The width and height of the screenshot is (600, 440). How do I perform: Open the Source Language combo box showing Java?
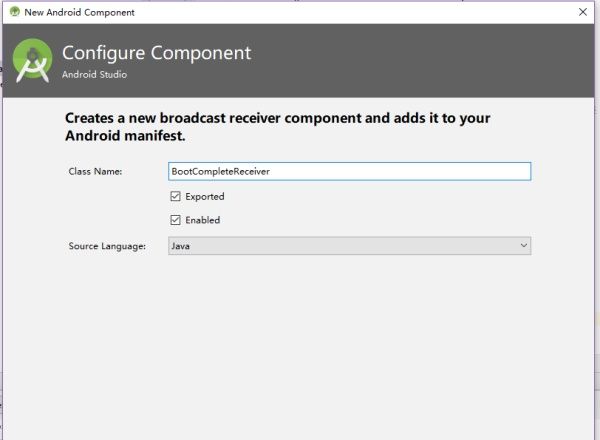[349, 246]
